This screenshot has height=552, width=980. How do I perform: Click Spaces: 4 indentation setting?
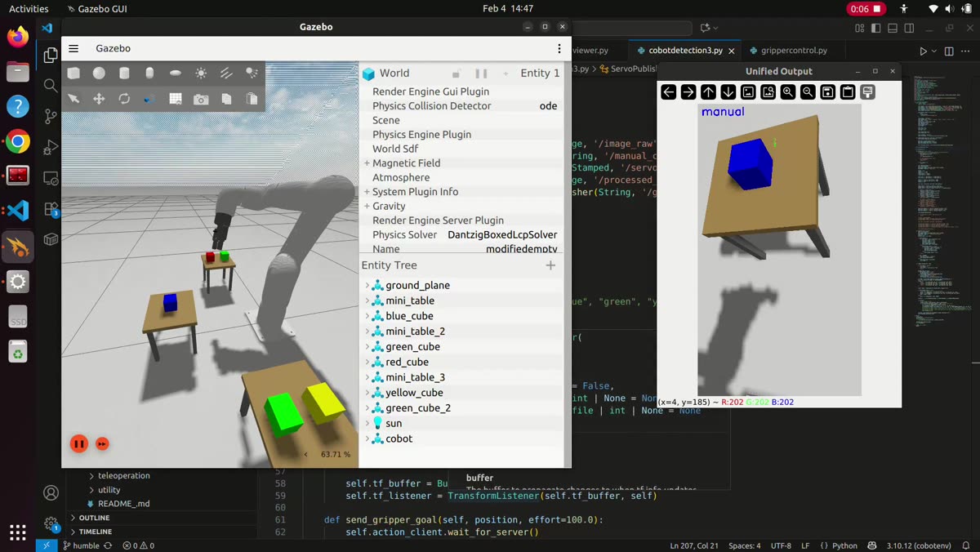pos(744,545)
